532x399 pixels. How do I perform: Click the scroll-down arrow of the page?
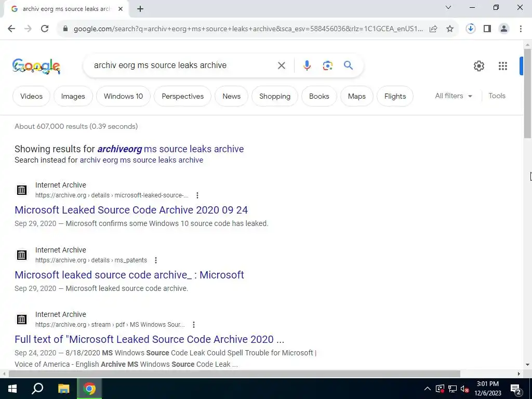[527, 365]
